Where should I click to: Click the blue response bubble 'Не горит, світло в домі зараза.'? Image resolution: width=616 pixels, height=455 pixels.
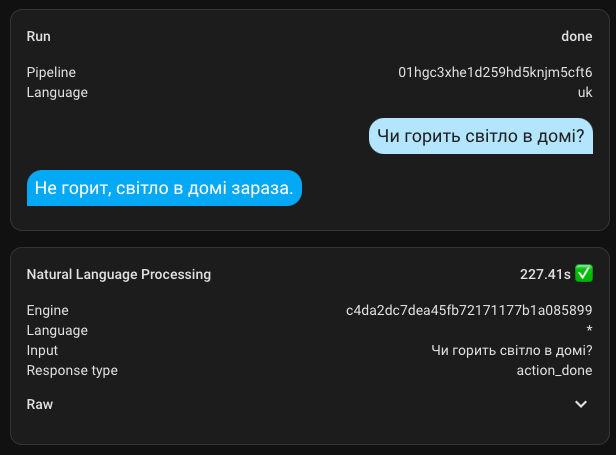164,187
